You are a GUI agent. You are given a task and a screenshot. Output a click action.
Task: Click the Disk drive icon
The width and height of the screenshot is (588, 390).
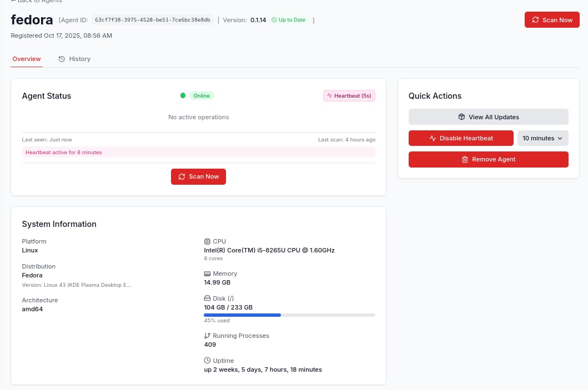pyautogui.click(x=207, y=298)
